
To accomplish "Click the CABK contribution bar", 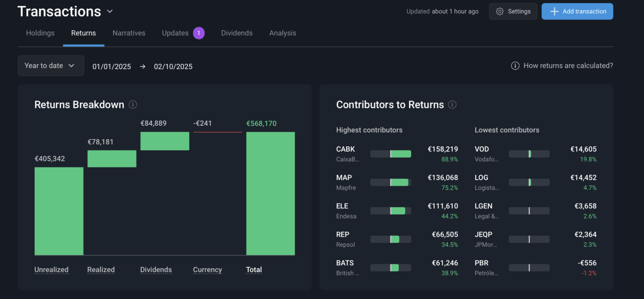I will (x=391, y=154).
